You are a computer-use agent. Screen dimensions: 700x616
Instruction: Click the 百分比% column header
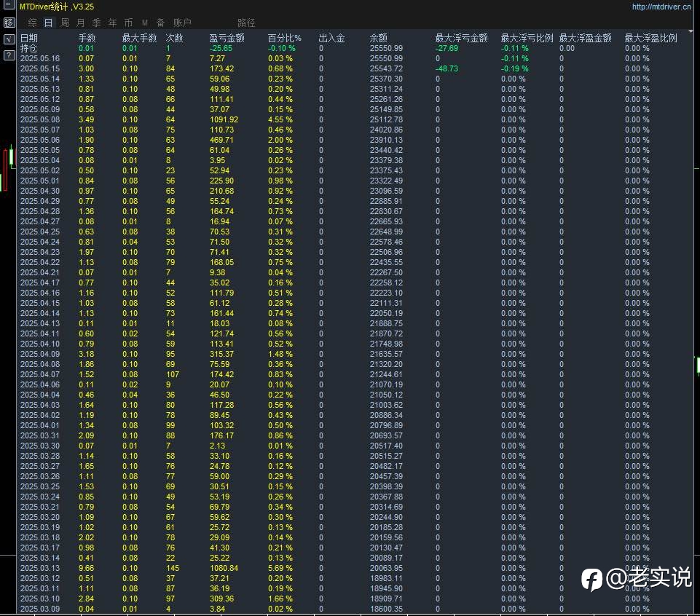point(284,38)
